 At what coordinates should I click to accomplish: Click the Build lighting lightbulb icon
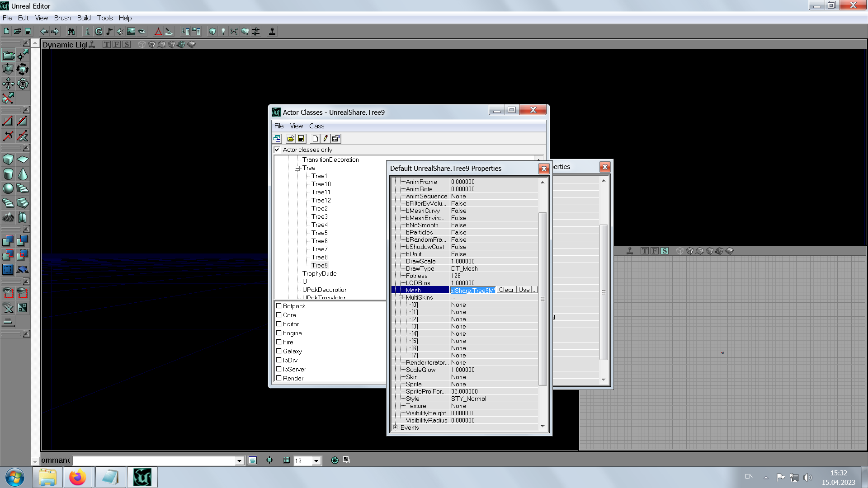point(223,32)
